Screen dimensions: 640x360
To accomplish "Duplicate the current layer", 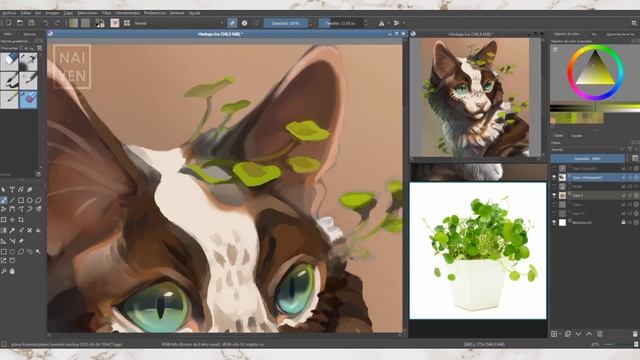I will click(568, 334).
